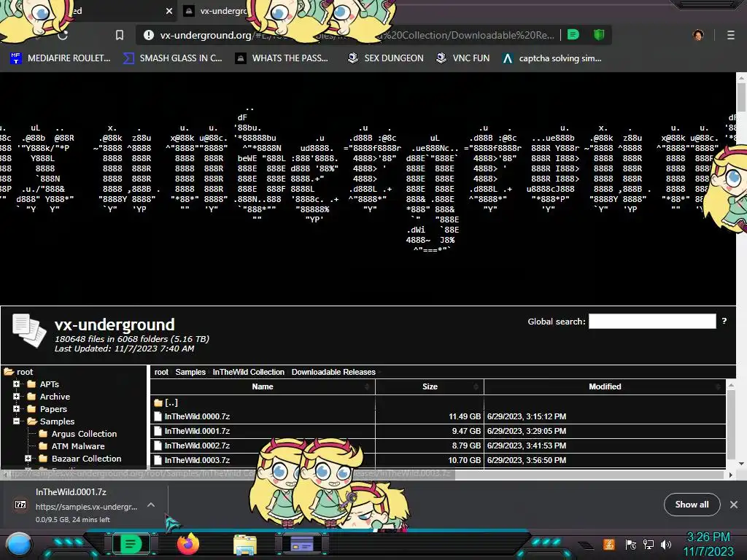Screen dimensions: 747x560
Task: Open the green browser taskbar icon
Action: click(x=131, y=544)
